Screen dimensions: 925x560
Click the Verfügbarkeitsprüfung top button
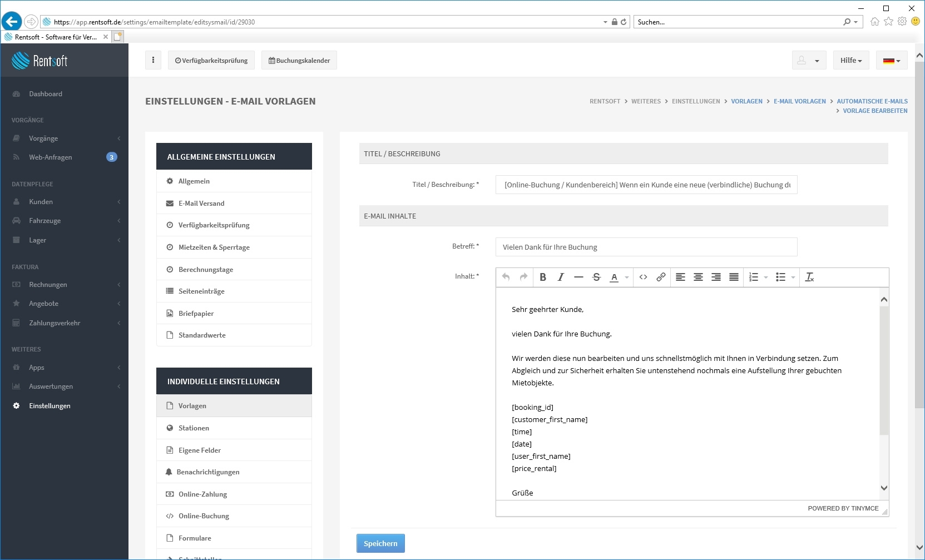(211, 60)
